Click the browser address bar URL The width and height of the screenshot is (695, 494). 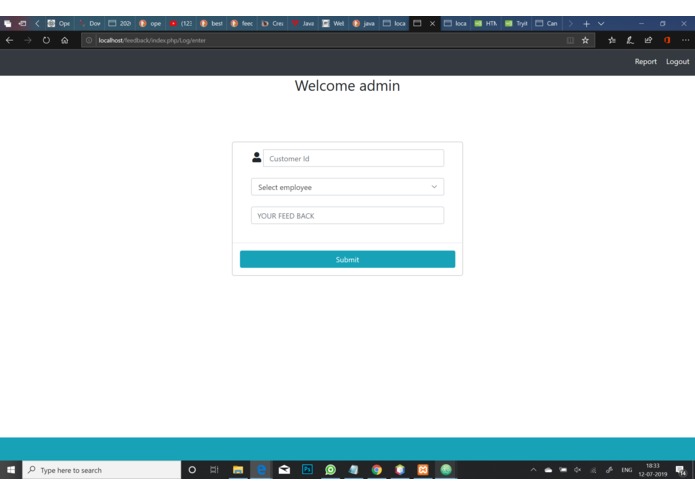pyautogui.click(x=152, y=40)
